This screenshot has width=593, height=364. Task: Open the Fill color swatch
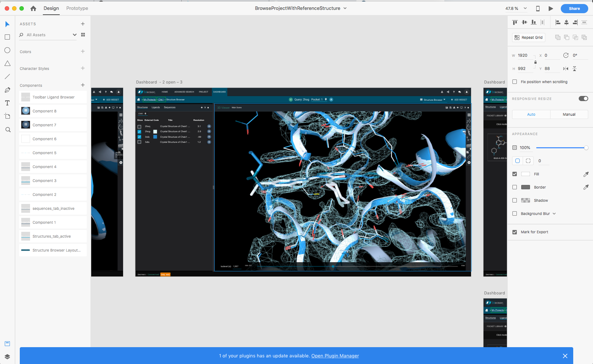pos(525,174)
